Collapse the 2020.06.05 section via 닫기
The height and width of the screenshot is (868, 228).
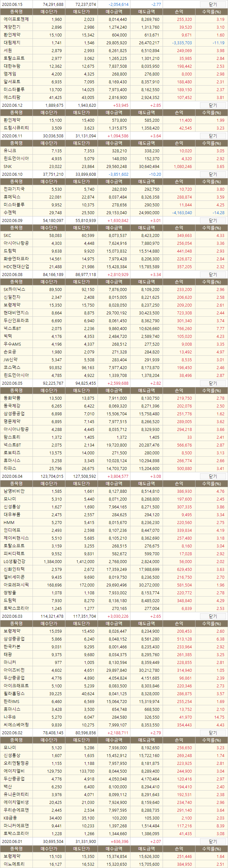213,383
